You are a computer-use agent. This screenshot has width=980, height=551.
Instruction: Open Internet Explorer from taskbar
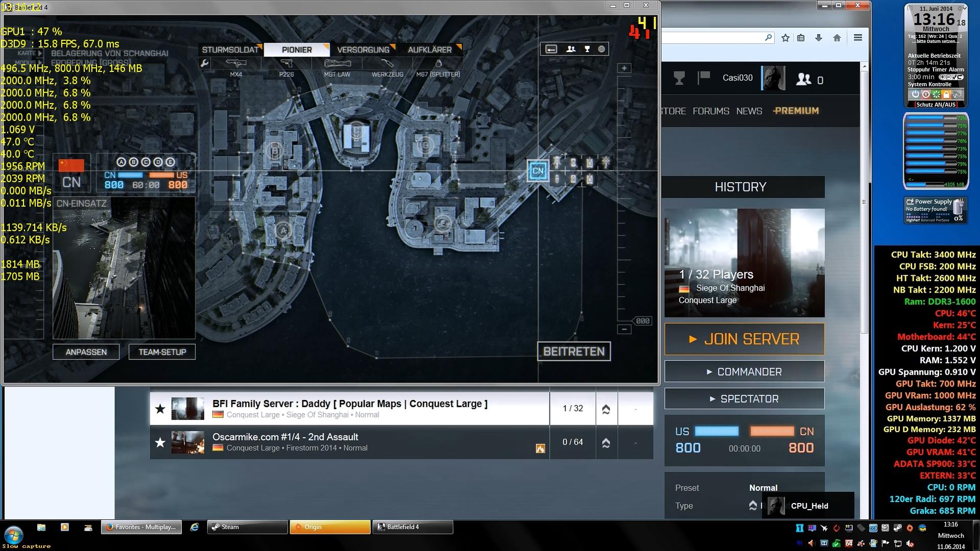[x=195, y=527]
